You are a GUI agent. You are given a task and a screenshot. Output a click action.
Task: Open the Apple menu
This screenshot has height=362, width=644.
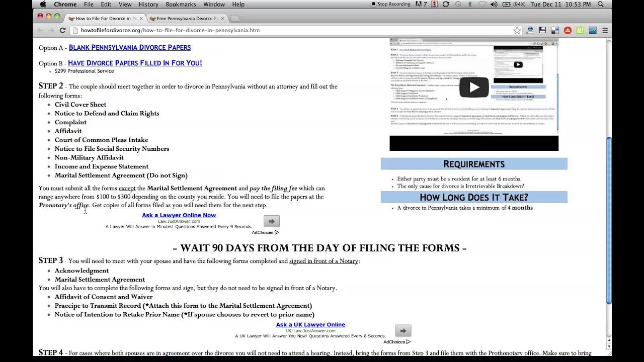[x=43, y=4]
